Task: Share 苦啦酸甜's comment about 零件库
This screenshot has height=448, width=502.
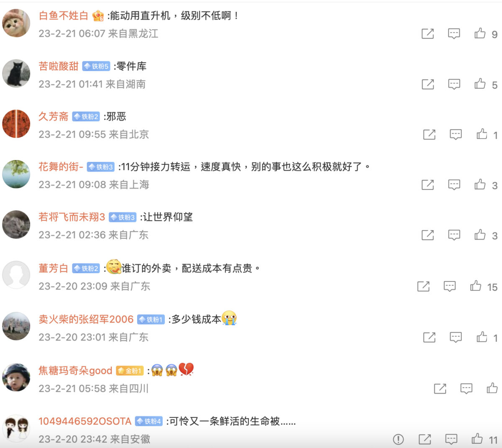Action: tap(428, 84)
